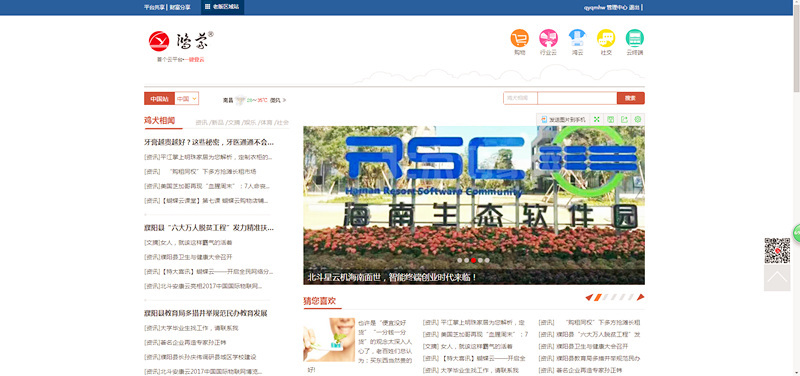Screen dimensions: 800x376
Task: Select the first banner carousel dot
Action: click(x=460, y=260)
